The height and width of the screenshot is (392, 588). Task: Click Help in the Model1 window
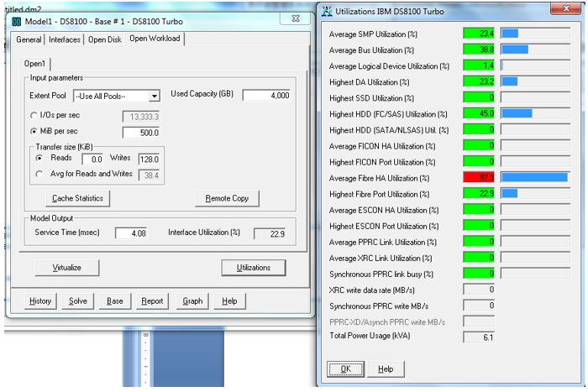coord(229,301)
